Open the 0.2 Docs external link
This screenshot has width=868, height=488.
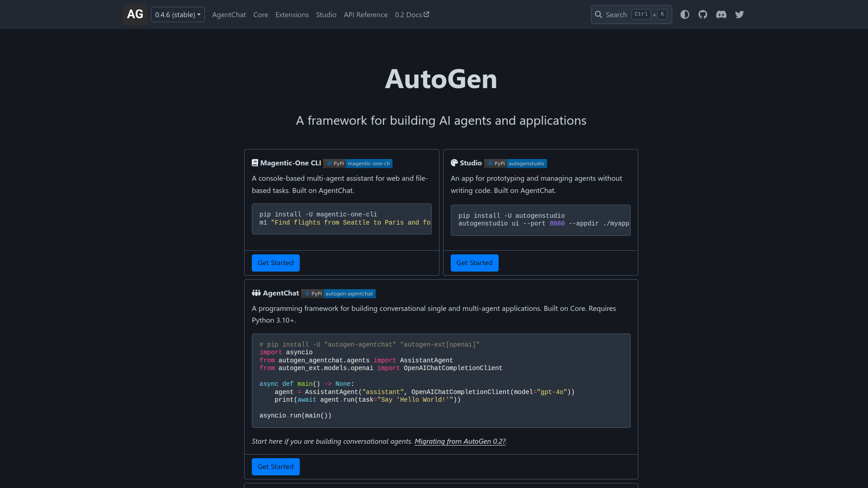pyautogui.click(x=412, y=14)
